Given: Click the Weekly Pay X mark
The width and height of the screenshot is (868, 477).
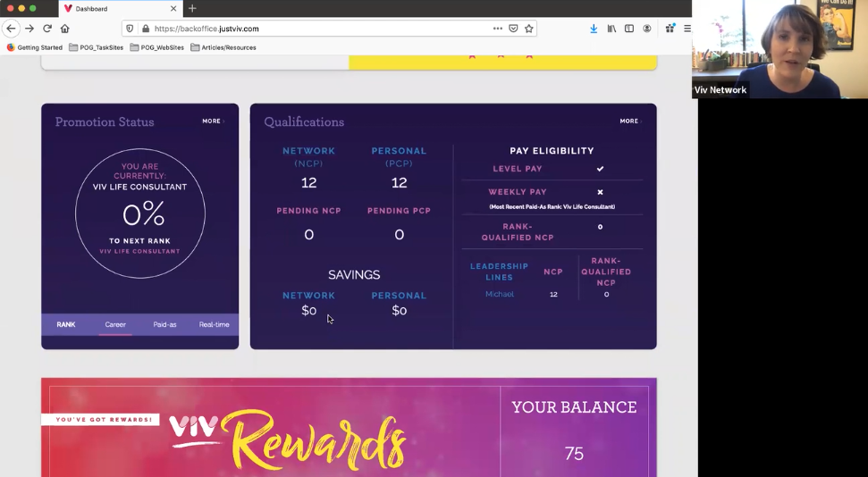Looking at the screenshot, I should [600, 192].
